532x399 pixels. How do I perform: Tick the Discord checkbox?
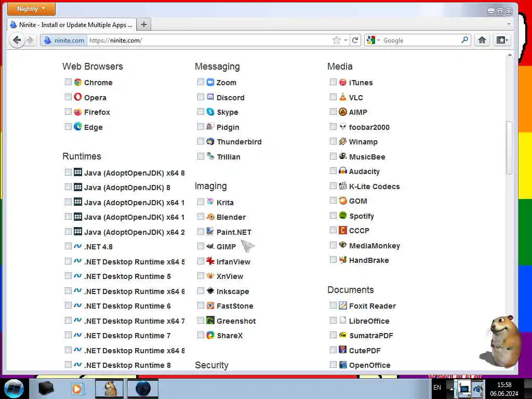point(201,97)
